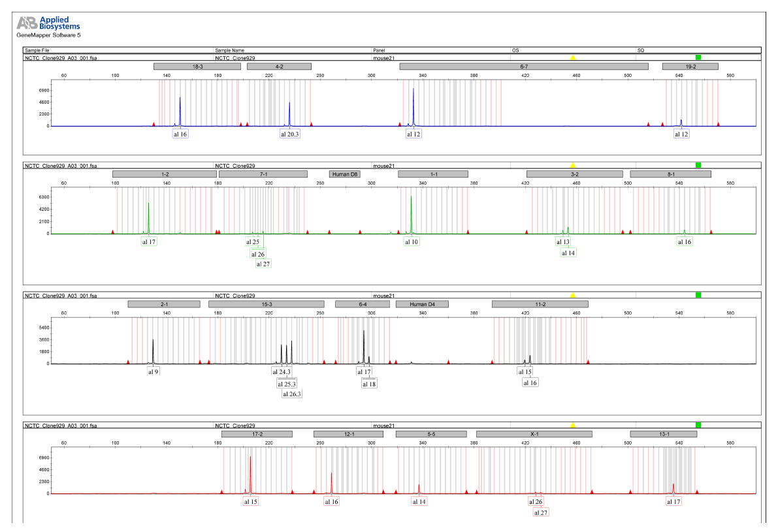The height and width of the screenshot is (532, 778).
Task: Click the green SQ square in top sample row
Action: click(x=698, y=57)
